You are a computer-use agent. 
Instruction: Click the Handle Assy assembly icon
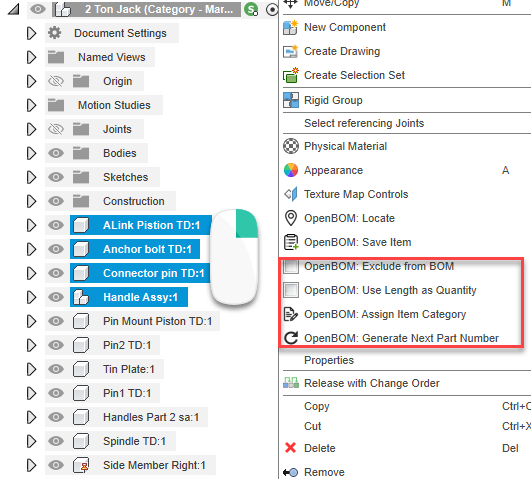(x=81, y=297)
